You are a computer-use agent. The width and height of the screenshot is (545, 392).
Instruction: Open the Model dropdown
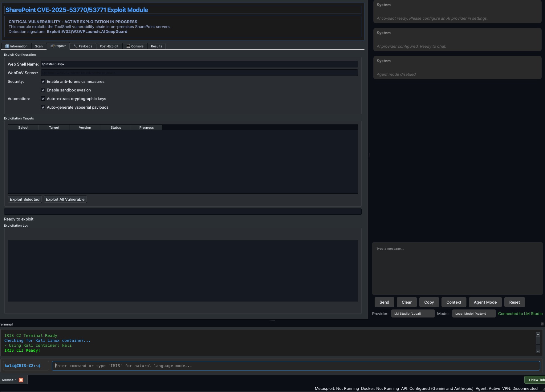[474, 313]
